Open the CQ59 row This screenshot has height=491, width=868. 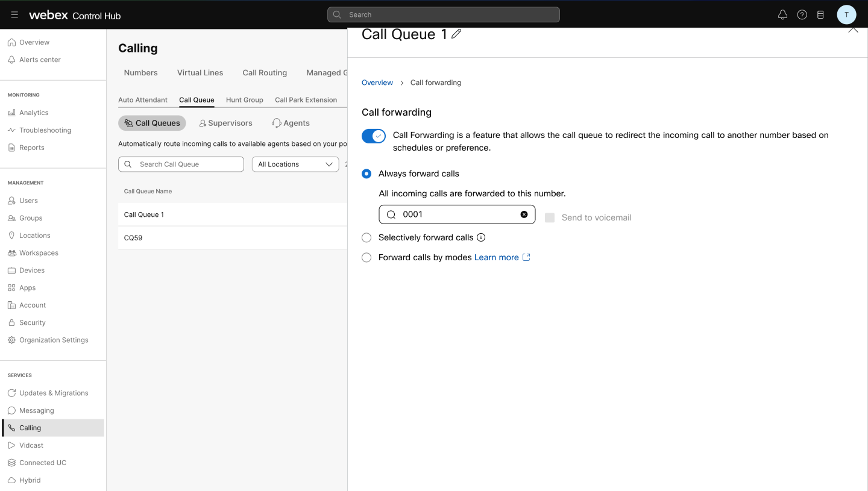point(233,238)
